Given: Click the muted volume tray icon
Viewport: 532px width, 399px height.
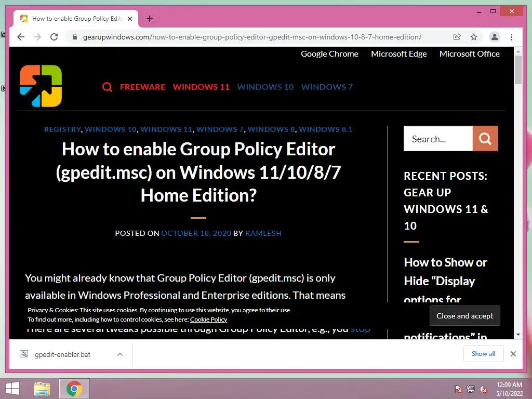Looking at the screenshot, I should [483, 389].
